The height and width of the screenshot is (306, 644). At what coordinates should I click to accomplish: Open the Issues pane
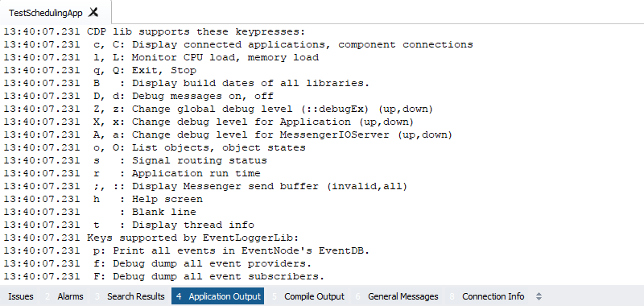(x=21, y=296)
